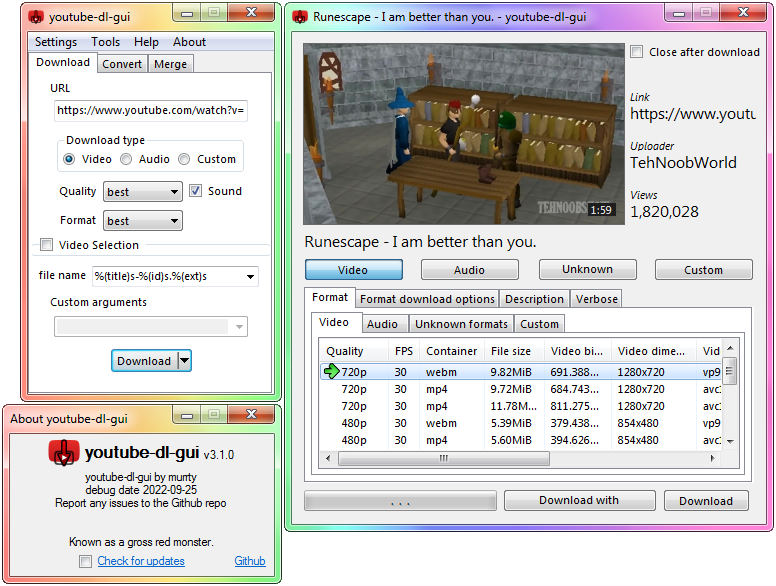Click the Custom type button under video title

(703, 270)
